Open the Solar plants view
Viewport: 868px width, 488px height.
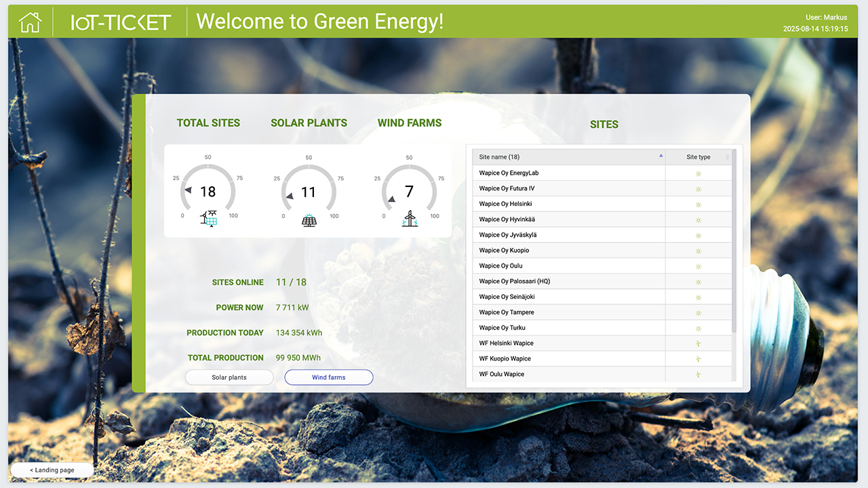229,378
